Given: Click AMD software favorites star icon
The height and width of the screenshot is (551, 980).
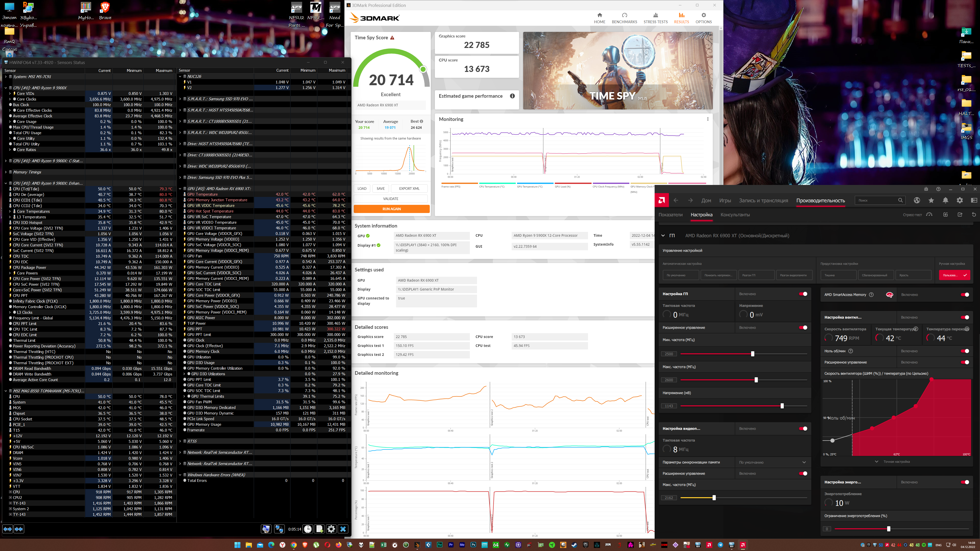Looking at the screenshot, I should click(x=931, y=201).
